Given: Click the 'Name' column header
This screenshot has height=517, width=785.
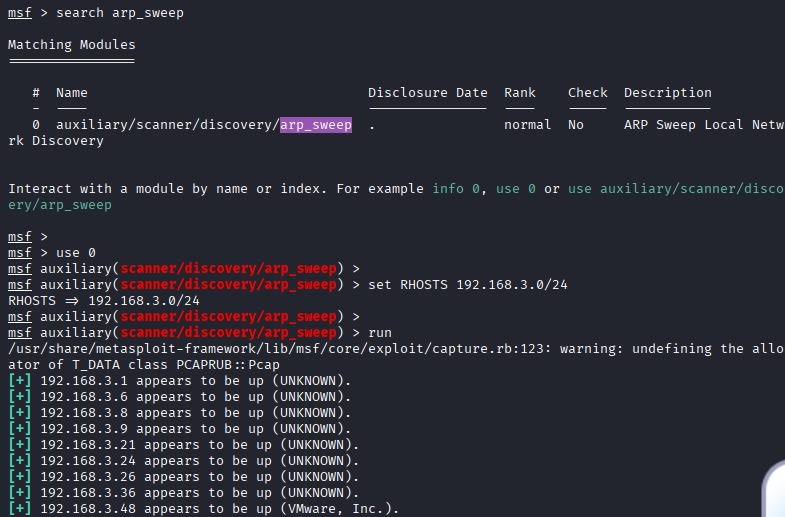Looking at the screenshot, I should click(72, 93).
